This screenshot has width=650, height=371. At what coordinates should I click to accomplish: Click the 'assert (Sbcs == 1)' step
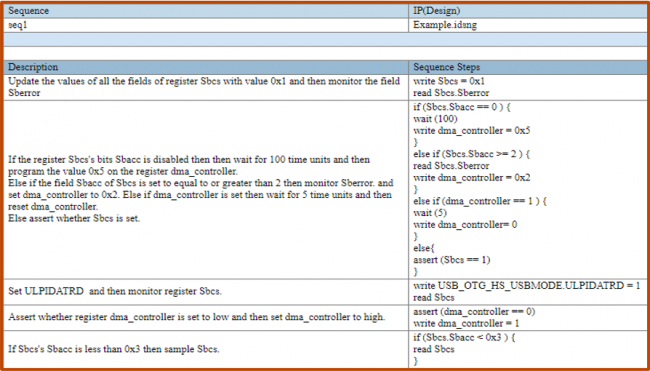pos(452,260)
